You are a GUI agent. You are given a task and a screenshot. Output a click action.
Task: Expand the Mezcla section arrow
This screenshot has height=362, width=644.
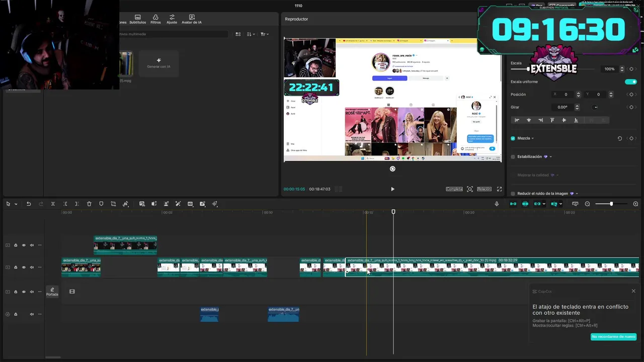tap(532, 139)
